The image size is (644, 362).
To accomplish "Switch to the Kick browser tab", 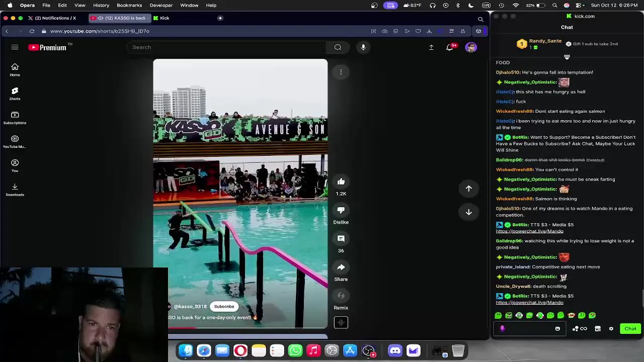I will [x=161, y=18].
